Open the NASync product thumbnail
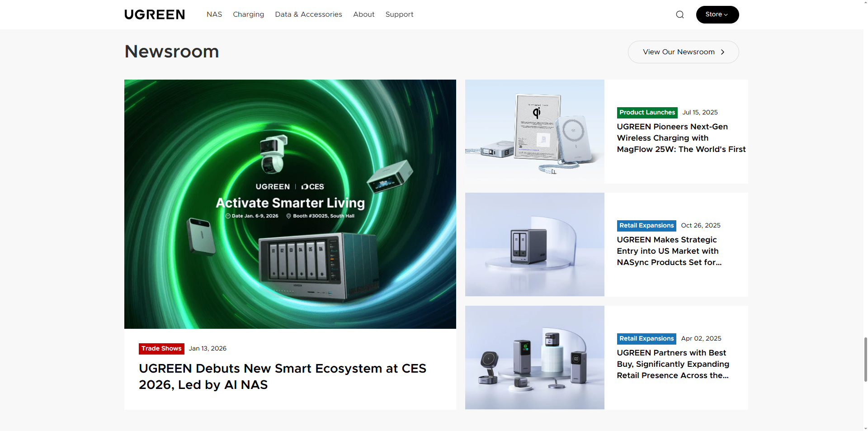The height and width of the screenshot is (431, 868). click(534, 245)
